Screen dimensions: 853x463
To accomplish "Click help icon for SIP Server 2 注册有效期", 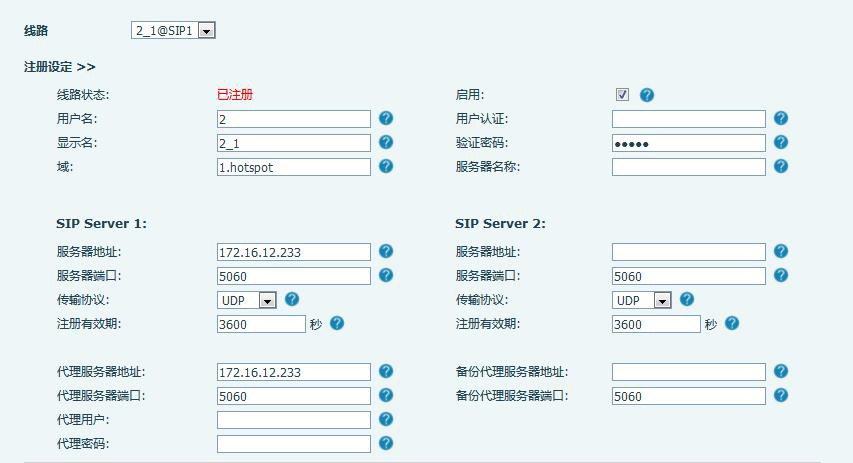I will pos(732,323).
